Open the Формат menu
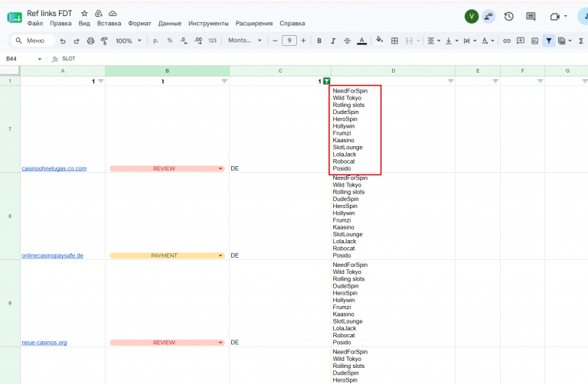588x384 pixels. pos(139,23)
